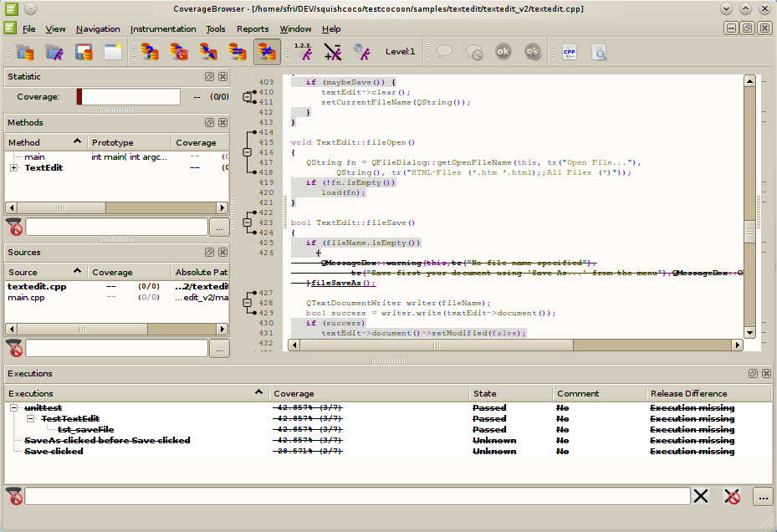
Task: Click the filter funnel icon under the Methods list
Action: click(14, 227)
